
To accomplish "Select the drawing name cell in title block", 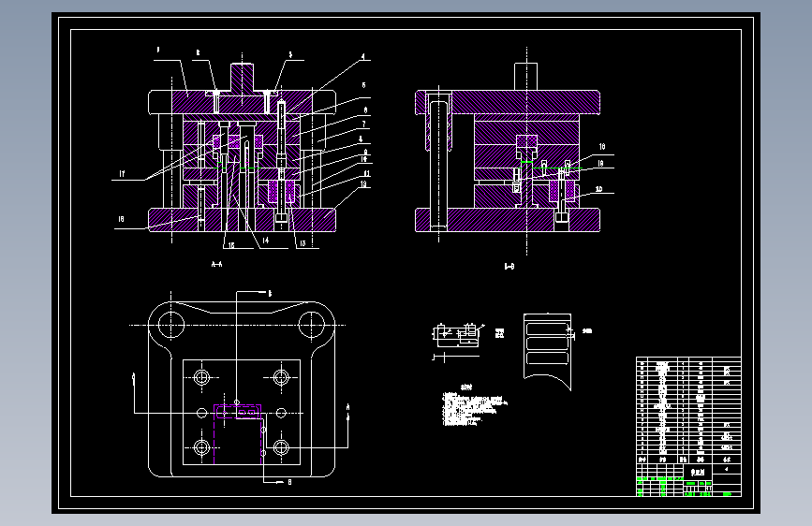I will pyautogui.click(x=698, y=472).
